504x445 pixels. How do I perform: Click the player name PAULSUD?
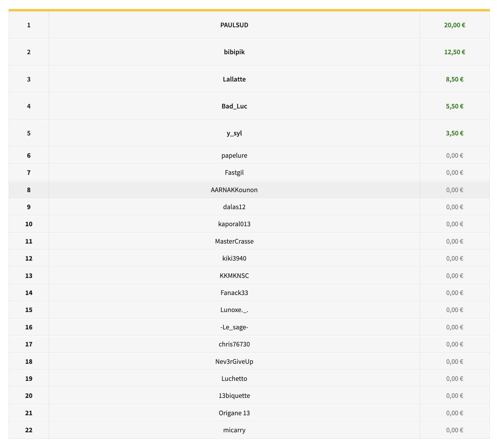[234, 25]
